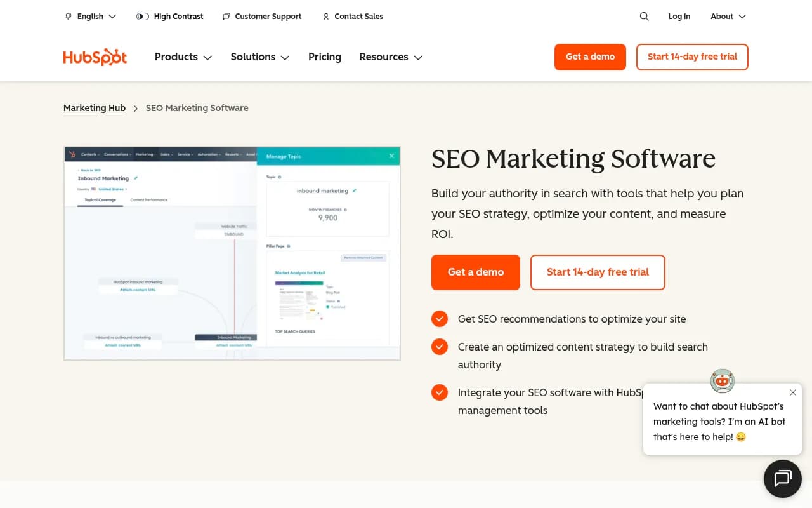Follow the Marketing Hub breadcrumb link

[x=94, y=108]
